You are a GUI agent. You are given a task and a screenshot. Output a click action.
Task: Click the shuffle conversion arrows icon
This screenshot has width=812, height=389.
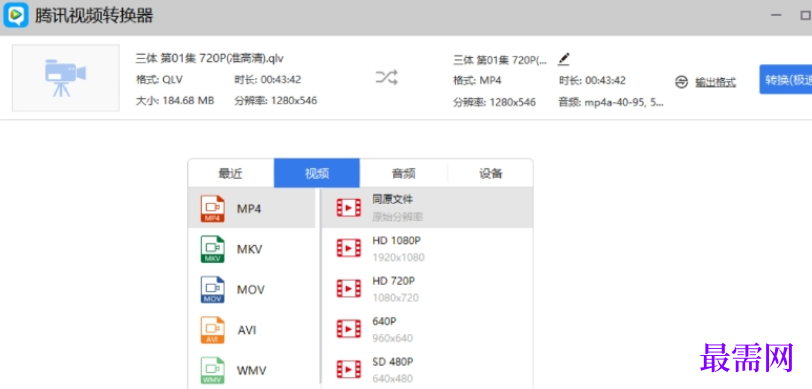coord(387,78)
